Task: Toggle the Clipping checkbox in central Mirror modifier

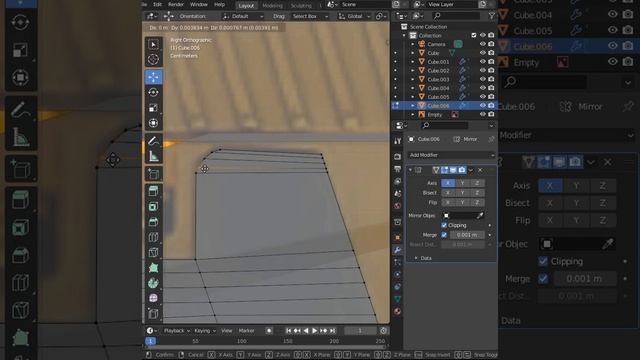Action: [x=444, y=225]
